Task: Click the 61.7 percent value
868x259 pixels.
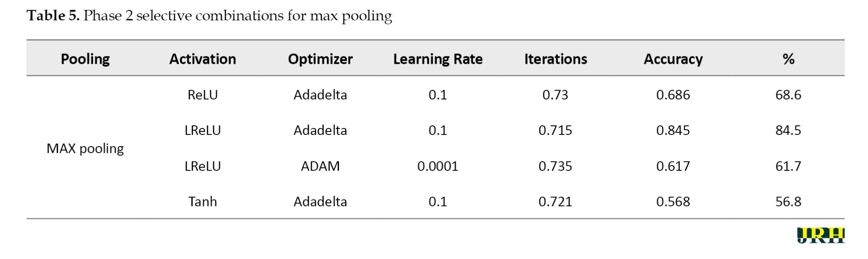Action: (x=788, y=166)
